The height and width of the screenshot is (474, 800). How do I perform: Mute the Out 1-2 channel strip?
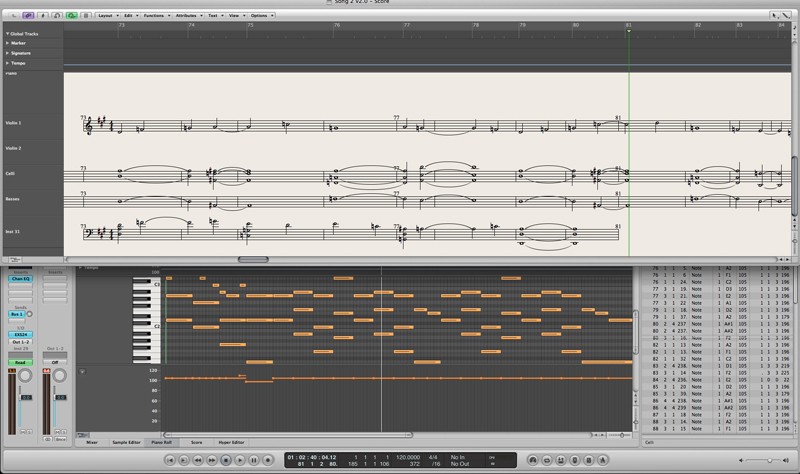[57, 432]
